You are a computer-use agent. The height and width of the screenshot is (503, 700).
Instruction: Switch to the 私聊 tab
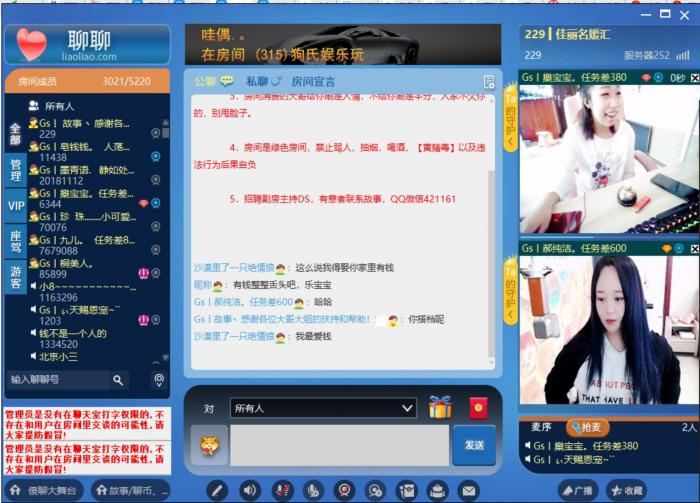(x=264, y=81)
